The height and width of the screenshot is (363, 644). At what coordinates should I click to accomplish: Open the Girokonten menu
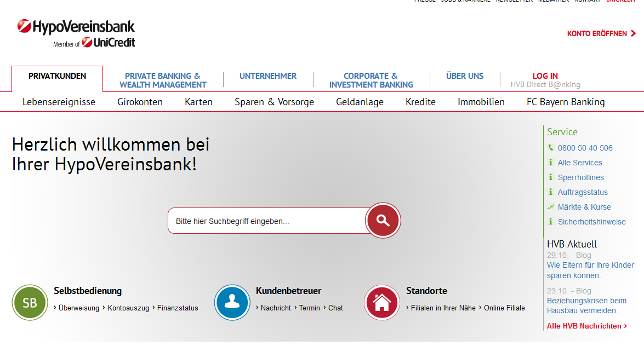pyautogui.click(x=140, y=102)
